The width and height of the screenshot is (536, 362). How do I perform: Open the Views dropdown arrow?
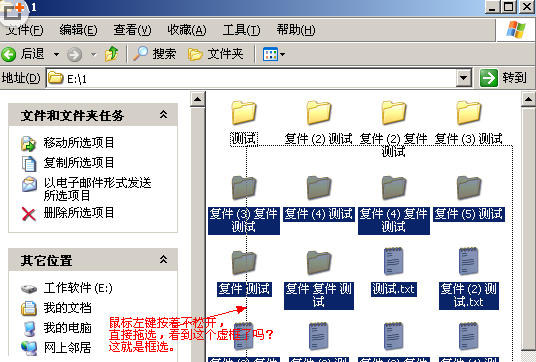point(283,54)
